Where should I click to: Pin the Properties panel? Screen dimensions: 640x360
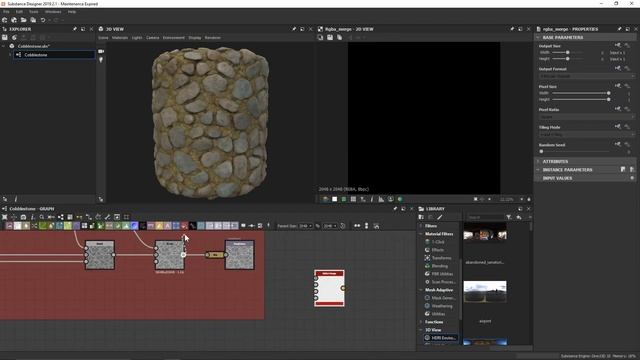(619, 29)
